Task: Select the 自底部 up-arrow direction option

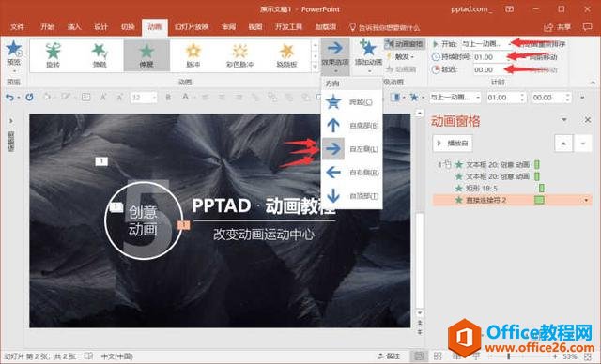Action: [x=351, y=125]
